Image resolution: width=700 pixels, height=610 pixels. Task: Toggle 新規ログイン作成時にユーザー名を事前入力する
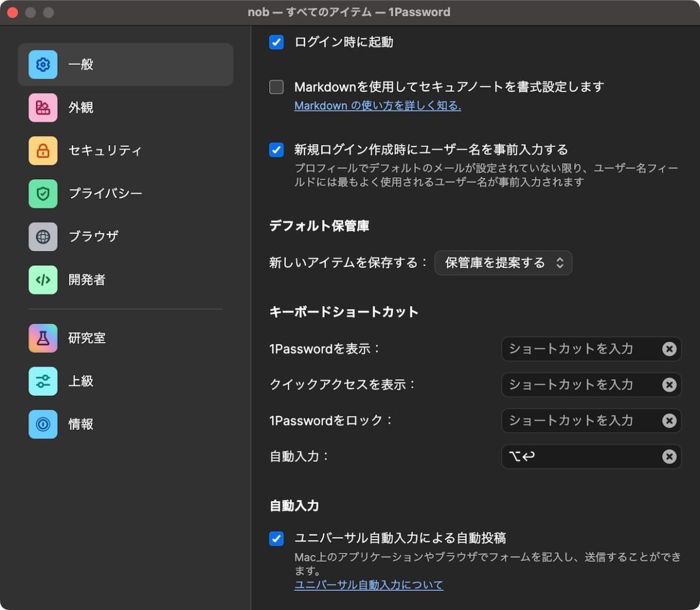276,149
